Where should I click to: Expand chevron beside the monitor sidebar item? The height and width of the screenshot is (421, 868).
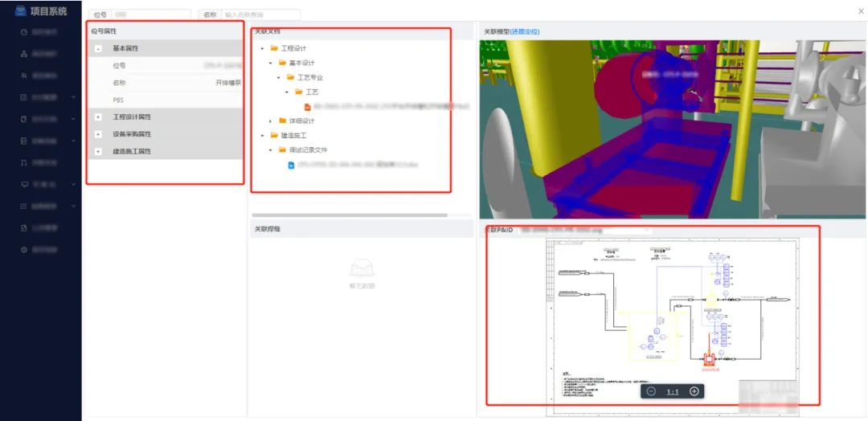coord(74,184)
